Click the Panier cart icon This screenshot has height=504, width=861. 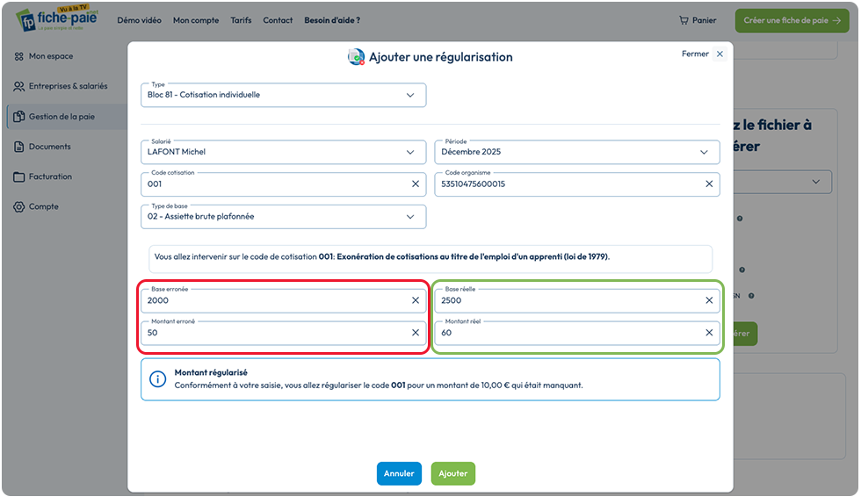pos(684,20)
